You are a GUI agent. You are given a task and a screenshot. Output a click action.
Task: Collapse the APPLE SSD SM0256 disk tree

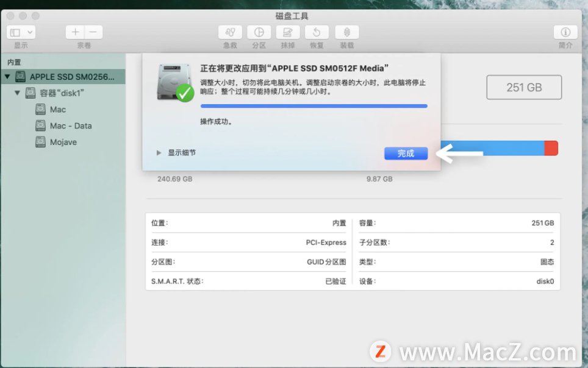pyautogui.click(x=7, y=76)
